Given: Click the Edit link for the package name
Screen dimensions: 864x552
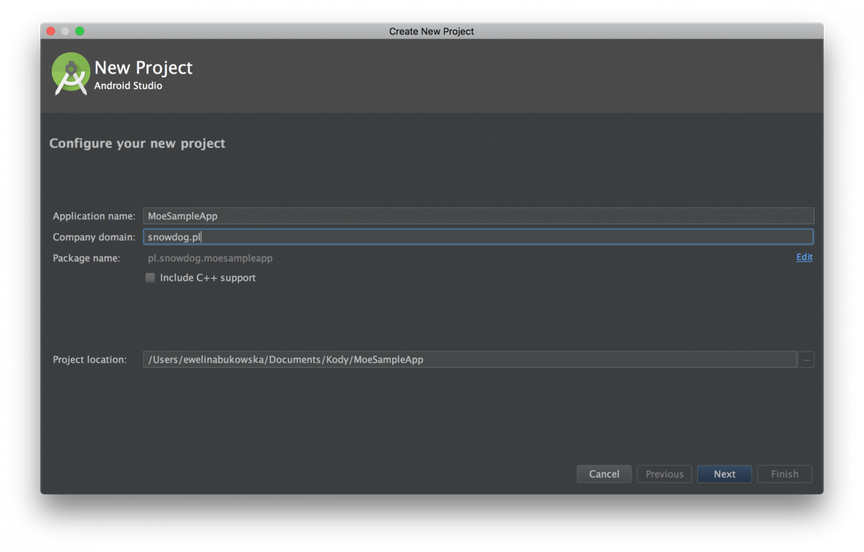Looking at the screenshot, I should 804,257.
